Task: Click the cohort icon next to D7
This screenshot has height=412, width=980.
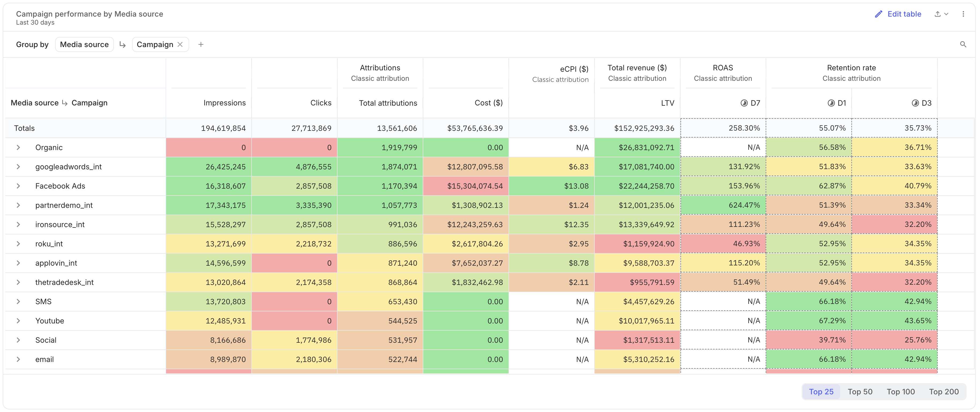Action: click(744, 103)
